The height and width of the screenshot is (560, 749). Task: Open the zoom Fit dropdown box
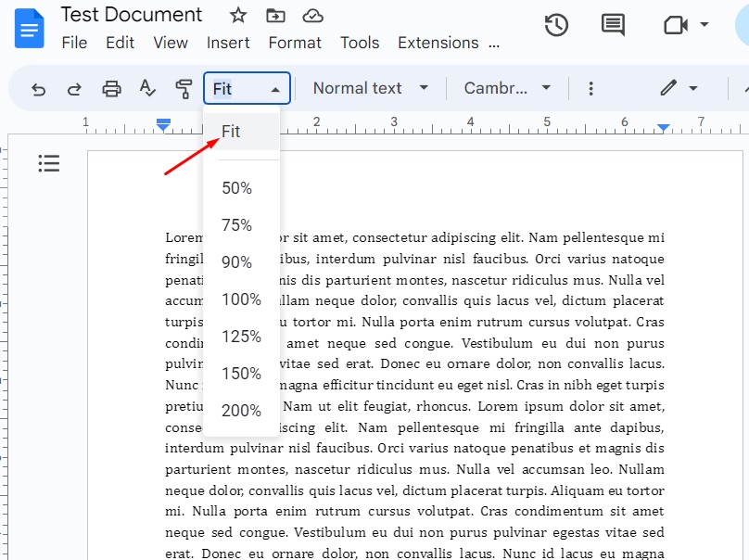tap(247, 89)
